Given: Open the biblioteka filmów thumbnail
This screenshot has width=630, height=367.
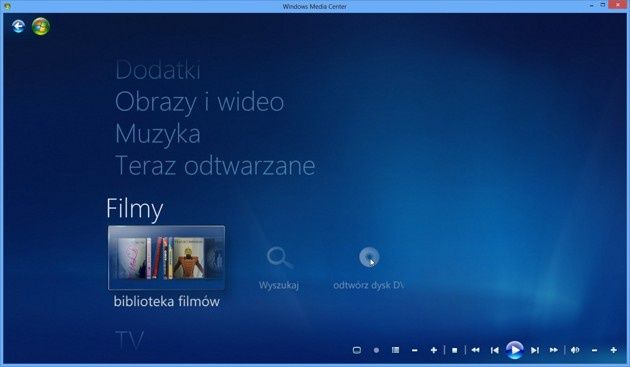Looking at the screenshot, I should click(166, 257).
